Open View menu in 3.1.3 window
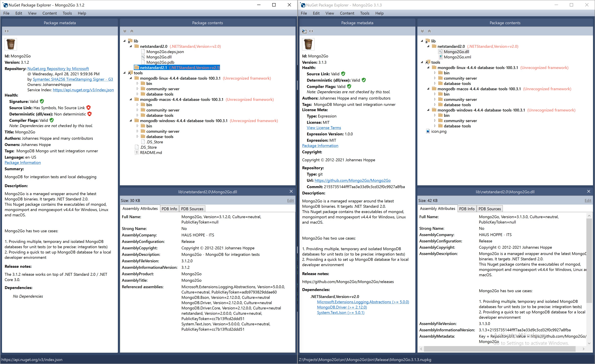Image resolution: width=595 pixels, height=364 pixels. tap(330, 13)
